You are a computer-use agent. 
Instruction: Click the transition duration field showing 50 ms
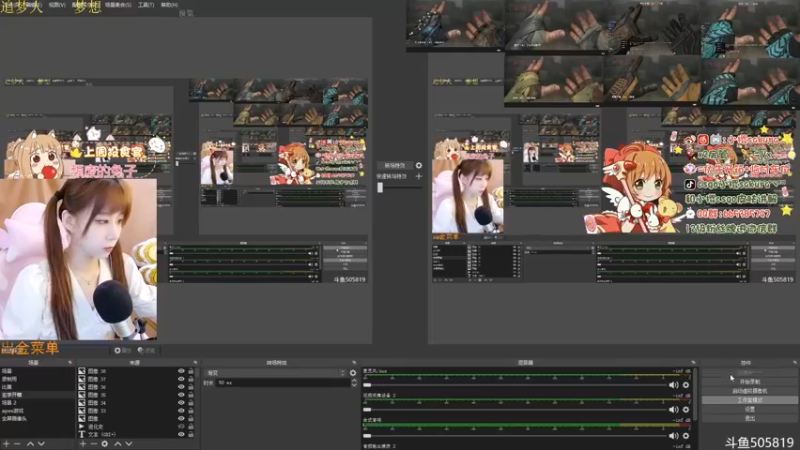(x=283, y=383)
